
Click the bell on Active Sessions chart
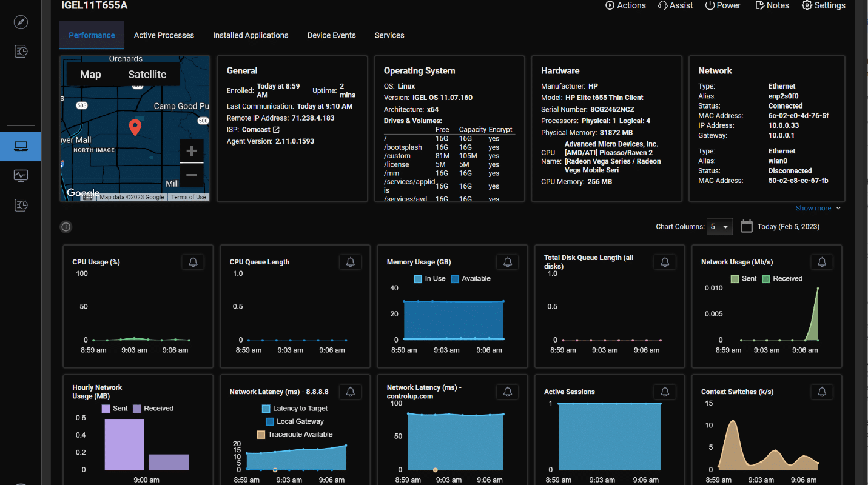[665, 392]
